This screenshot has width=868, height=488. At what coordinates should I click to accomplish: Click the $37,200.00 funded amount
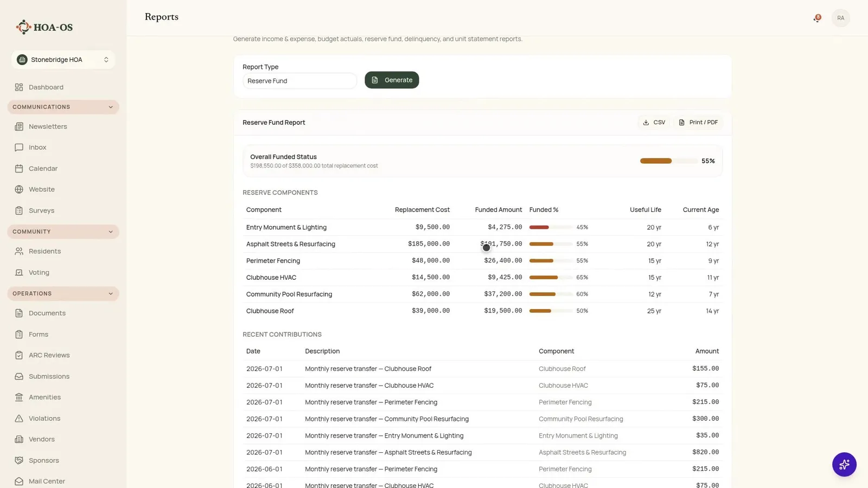[503, 294]
